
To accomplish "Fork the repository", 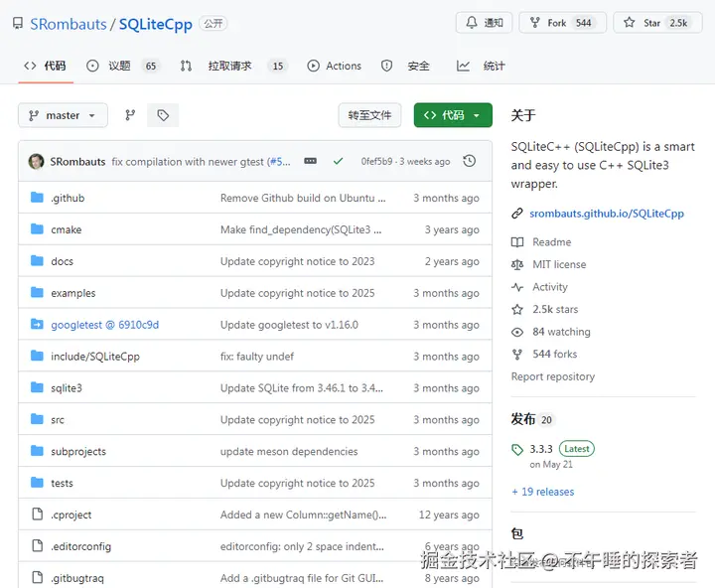I will 563,23.
